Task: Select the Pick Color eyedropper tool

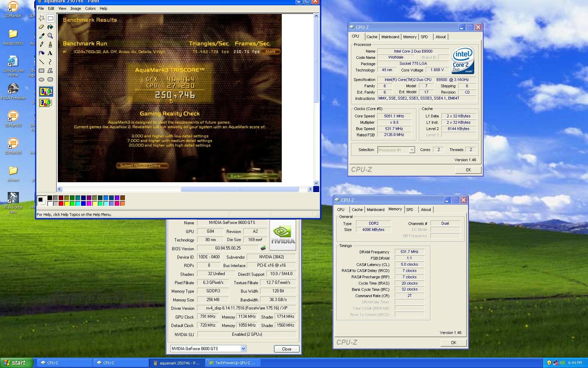Action: 42,36
